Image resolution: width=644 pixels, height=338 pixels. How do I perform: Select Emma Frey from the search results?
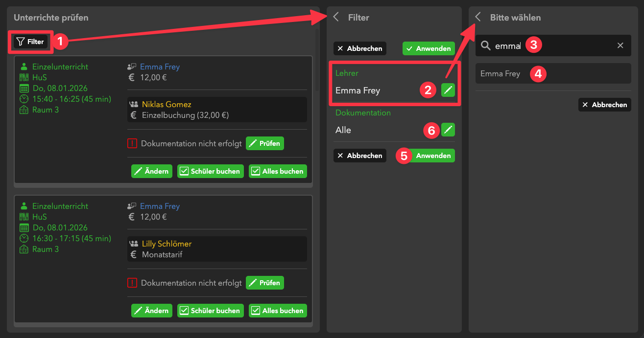point(501,74)
